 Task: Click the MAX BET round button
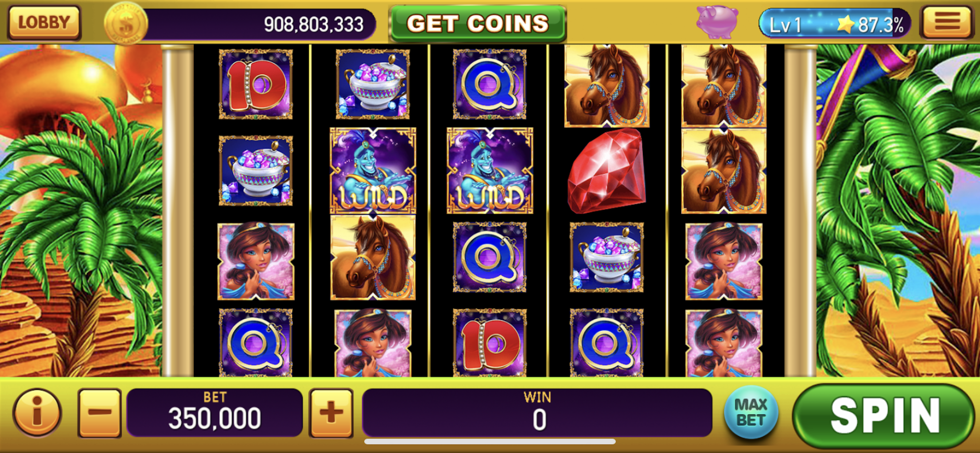pyautogui.click(x=751, y=413)
